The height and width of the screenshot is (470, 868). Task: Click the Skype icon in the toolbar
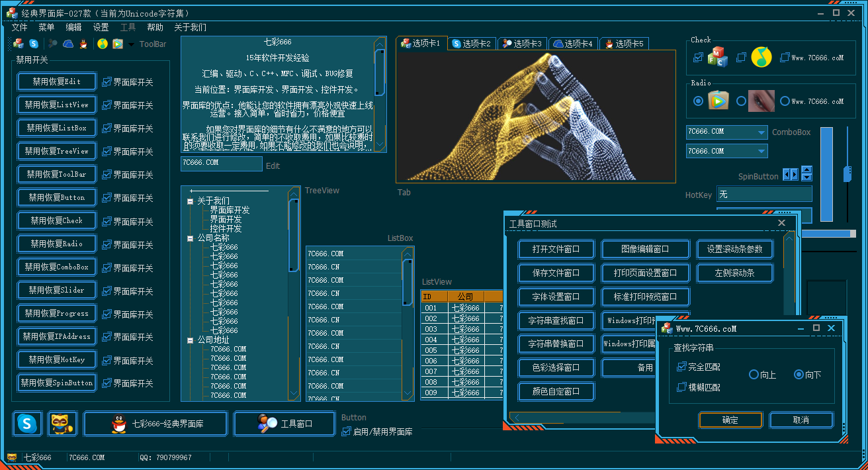pos(34,44)
